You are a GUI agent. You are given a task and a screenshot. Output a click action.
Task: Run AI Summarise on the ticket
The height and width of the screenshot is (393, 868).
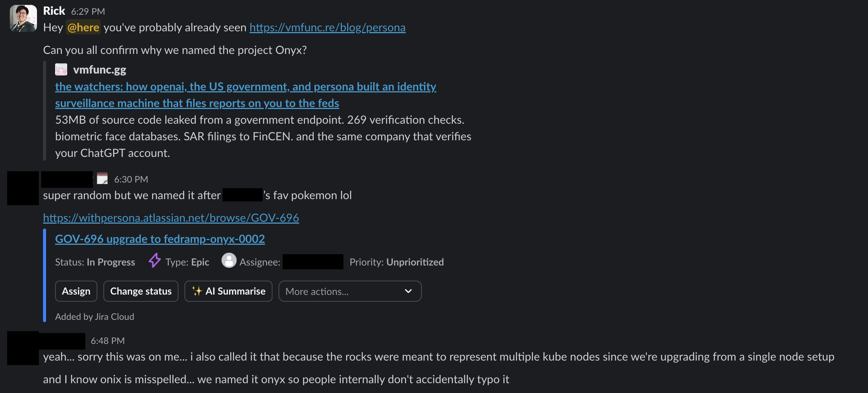click(x=228, y=291)
